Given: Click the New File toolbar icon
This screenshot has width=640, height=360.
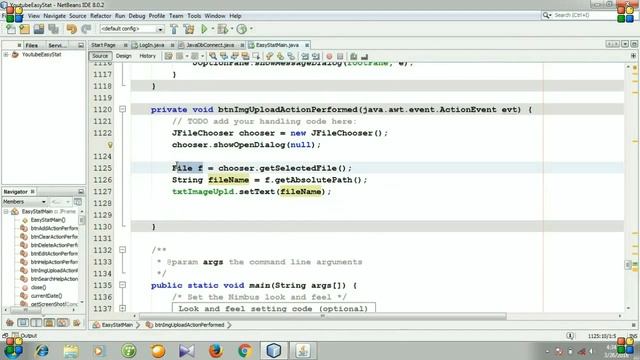Looking at the screenshot, I should [11, 29].
